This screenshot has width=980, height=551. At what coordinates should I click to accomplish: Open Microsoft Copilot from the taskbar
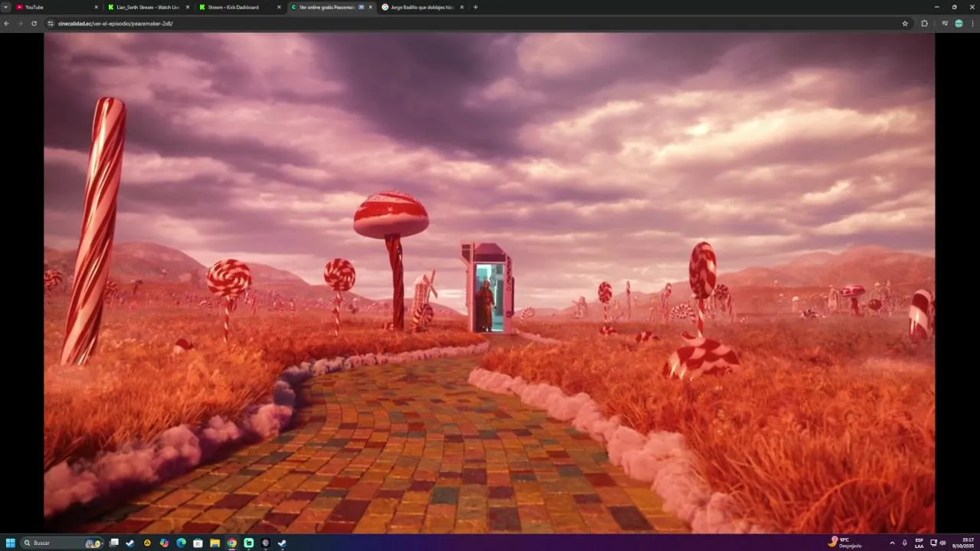pyautogui.click(x=165, y=543)
